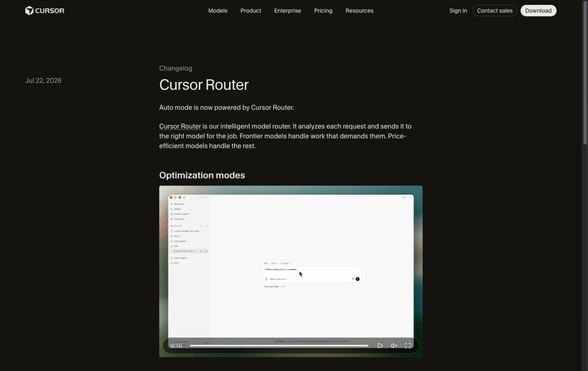Click the Contact sales button
The width and height of the screenshot is (588, 371).
494,11
